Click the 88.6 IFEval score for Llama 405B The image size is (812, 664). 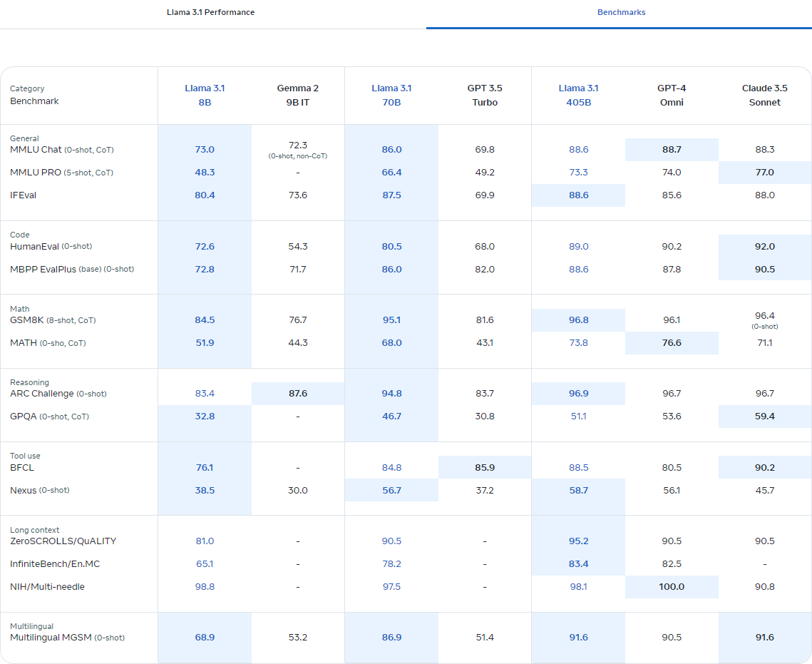(x=578, y=195)
